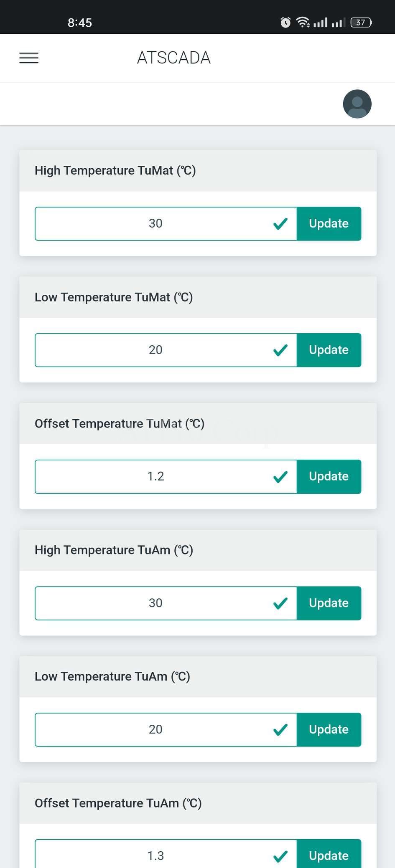Click the checkmark in Offset Temperature TuMat field
Viewport: 395px width, 868px height.
(x=280, y=477)
